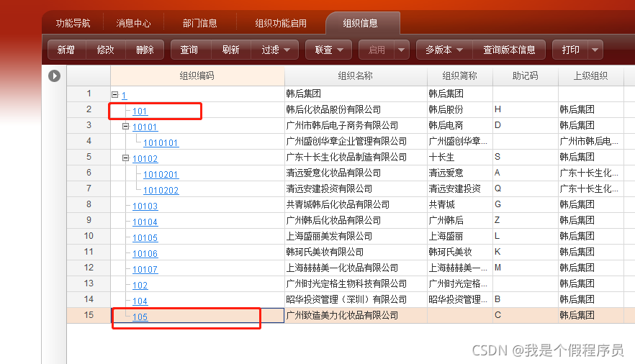Switch to the 组织功能启用 tab
This screenshot has height=364, width=635.
[281, 23]
